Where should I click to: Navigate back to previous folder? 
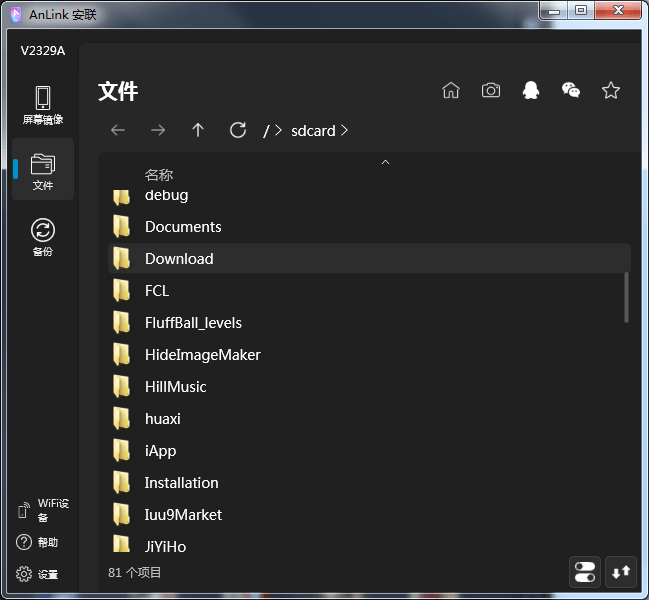118,130
